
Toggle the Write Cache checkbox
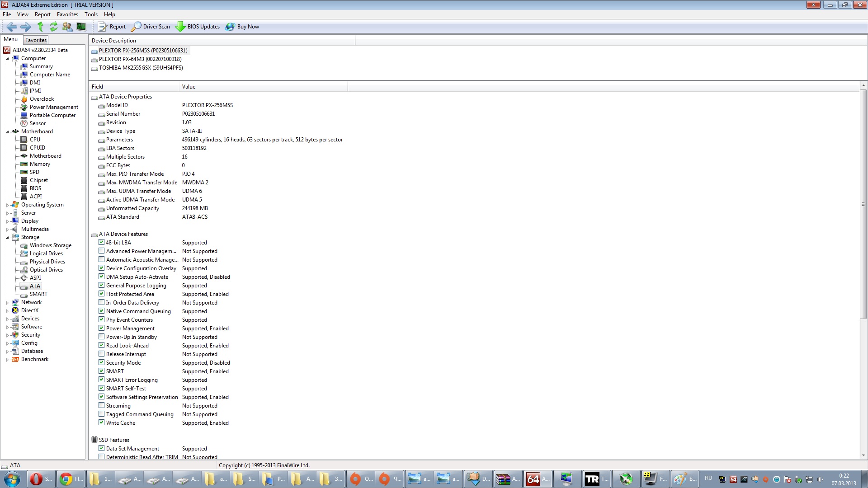click(x=102, y=422)
